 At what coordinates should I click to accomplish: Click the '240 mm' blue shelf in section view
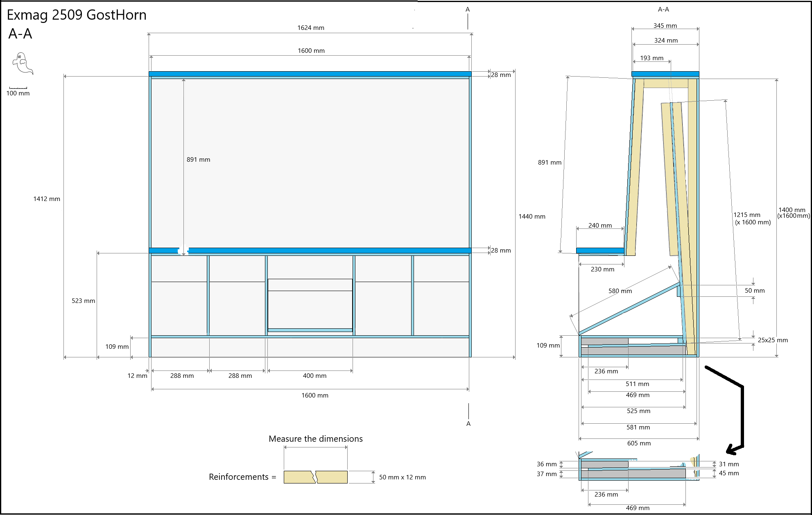600,251
